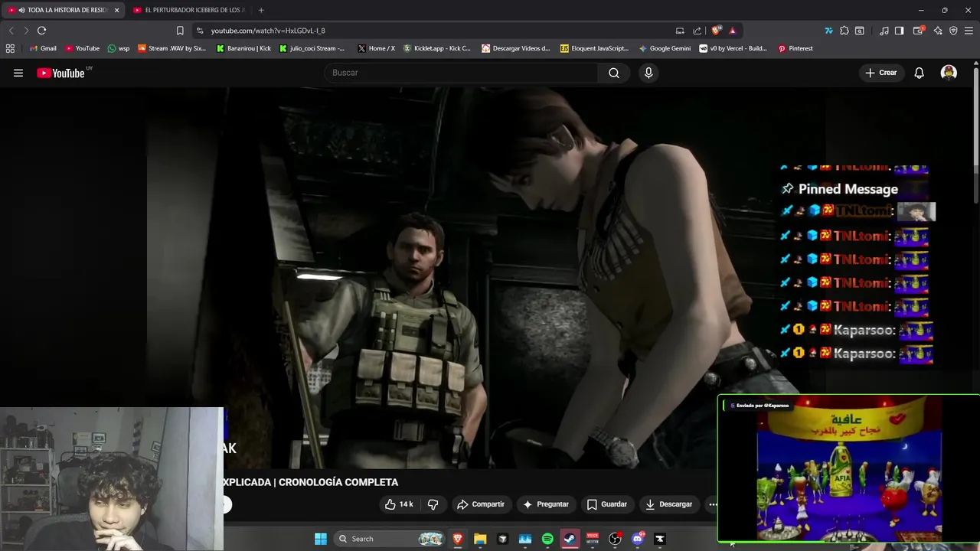This screenshot has height=551, width=980.
Task: Click the Brave Shields lion icon
Action: (716, 31)
